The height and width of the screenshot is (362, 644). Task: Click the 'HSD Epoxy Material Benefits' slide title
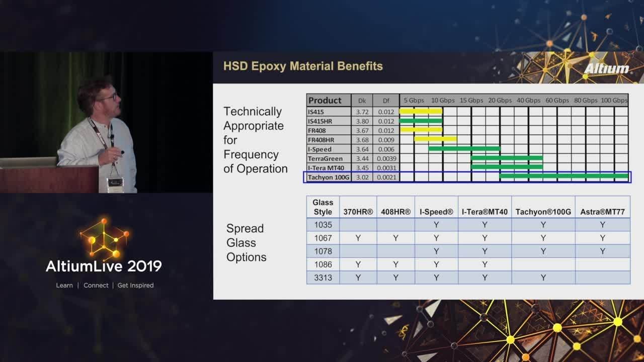pyautogui.click(x=303, y=66)
